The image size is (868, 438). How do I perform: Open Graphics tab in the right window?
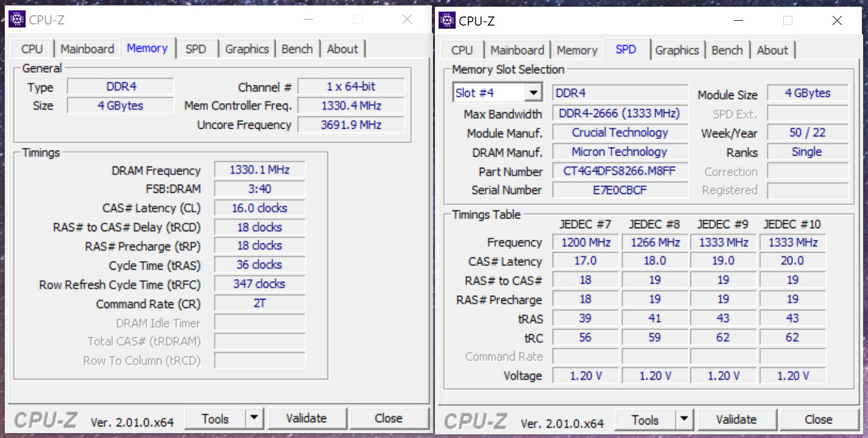point(677,50)
